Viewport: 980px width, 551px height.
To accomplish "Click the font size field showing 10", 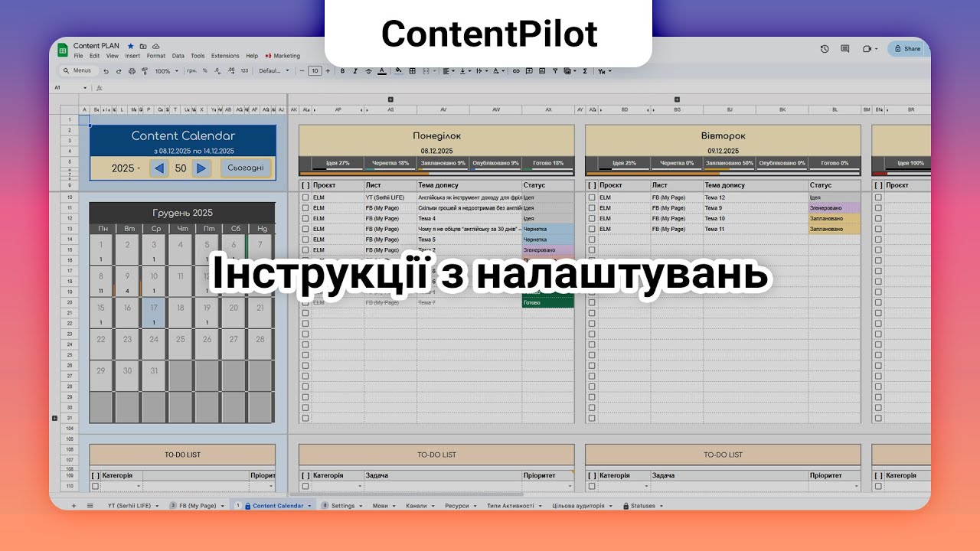I will coord(315,70).
